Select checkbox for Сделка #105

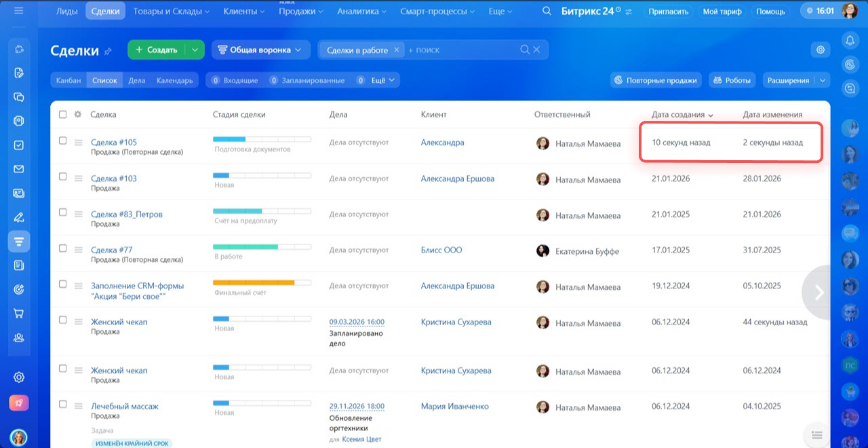pos(62,141)
